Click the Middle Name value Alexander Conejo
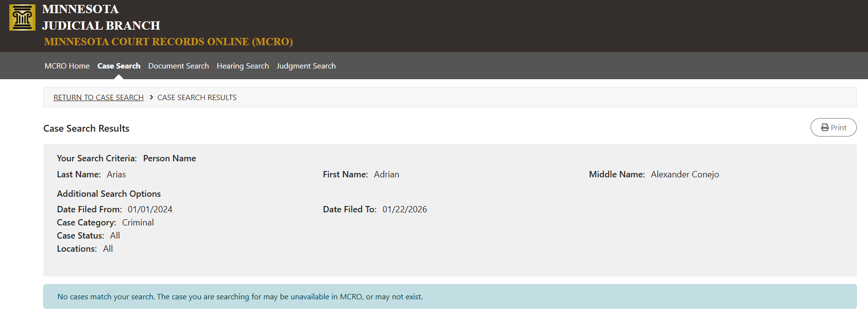868x327 pixels. [x=685, y=174]
